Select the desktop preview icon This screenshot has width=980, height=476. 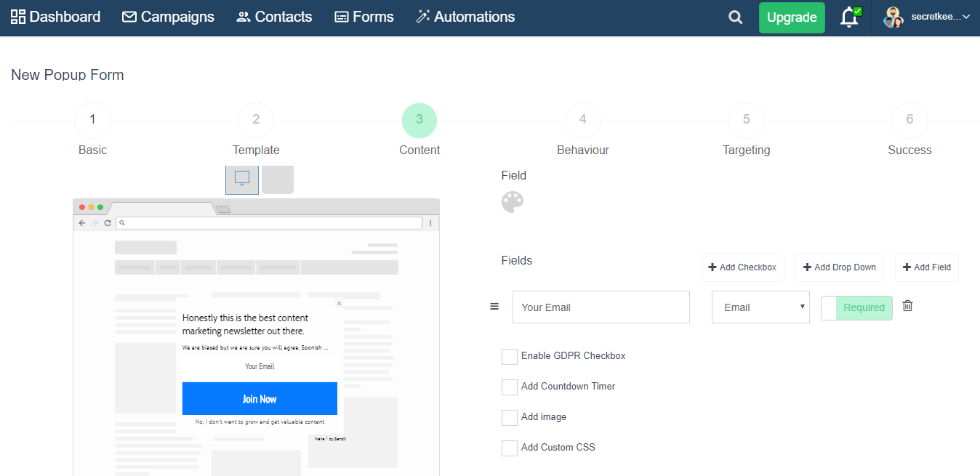241,179
